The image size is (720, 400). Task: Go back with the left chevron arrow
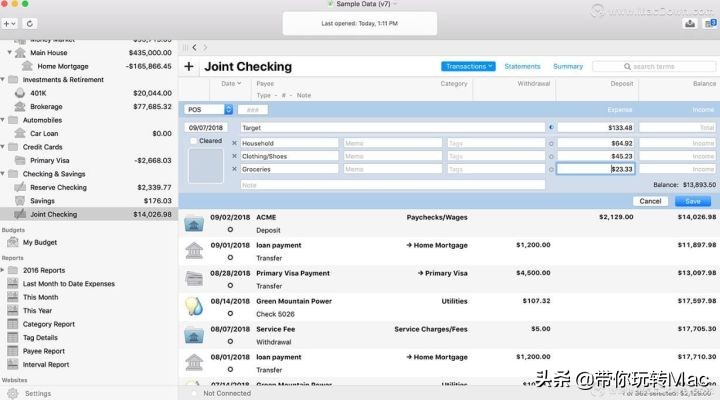coord(195,47)
